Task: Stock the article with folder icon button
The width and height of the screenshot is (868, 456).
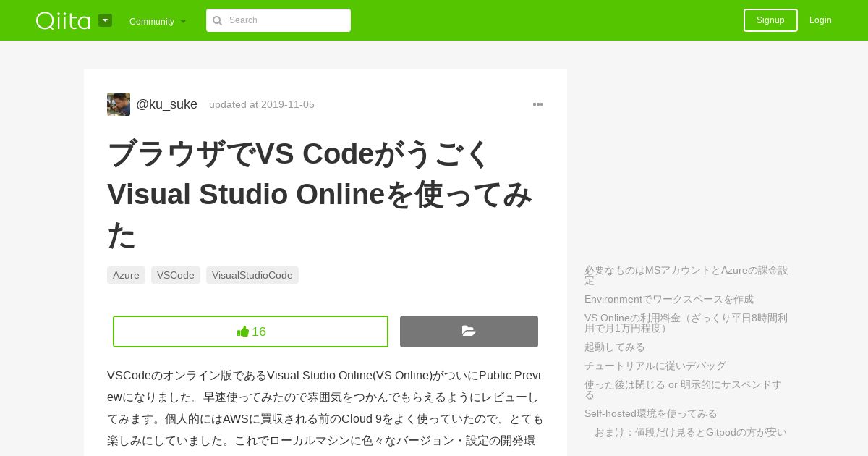Action: tap(469, 332)
